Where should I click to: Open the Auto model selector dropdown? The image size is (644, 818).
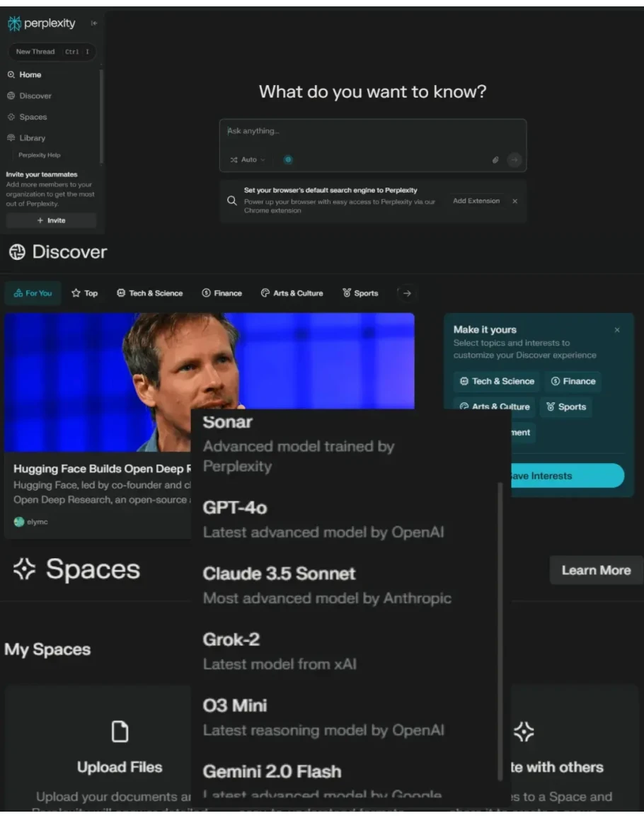click(247, 160)
